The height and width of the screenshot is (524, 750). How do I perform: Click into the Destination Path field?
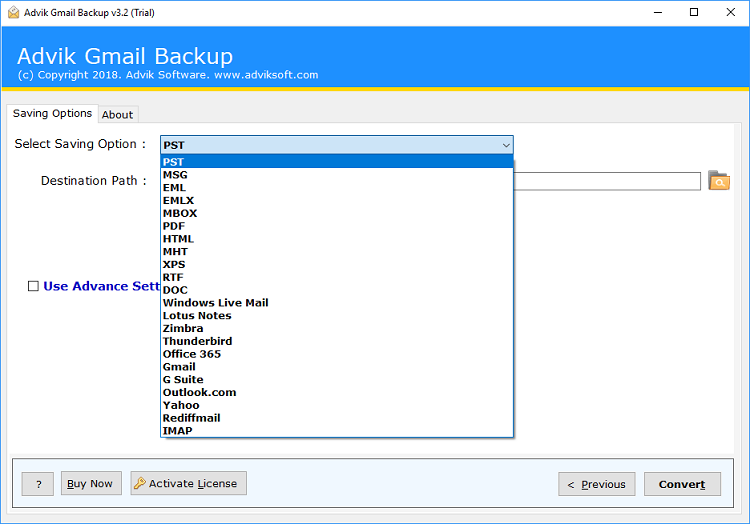click(607, 181)
